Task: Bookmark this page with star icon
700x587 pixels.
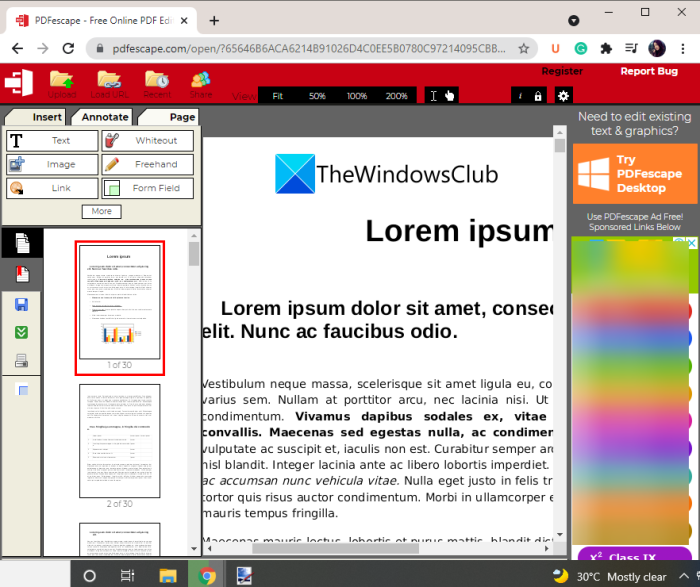Action: [x=524, y=48]
